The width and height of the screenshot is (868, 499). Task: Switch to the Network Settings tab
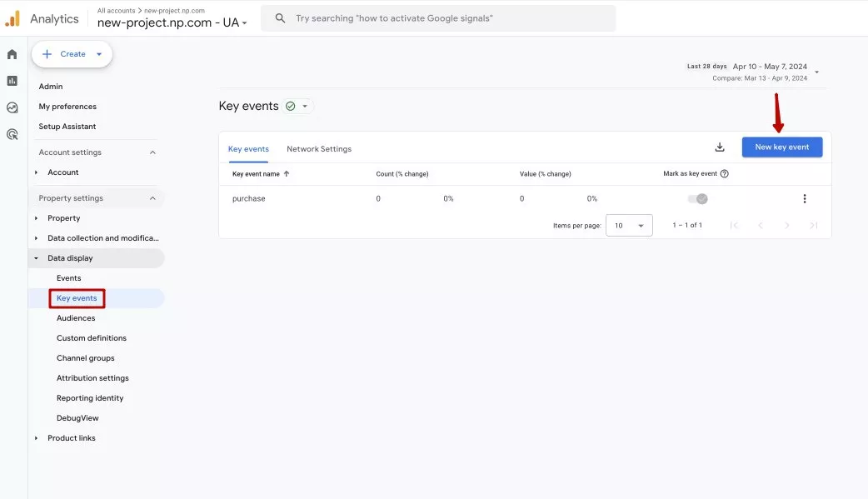319,149
